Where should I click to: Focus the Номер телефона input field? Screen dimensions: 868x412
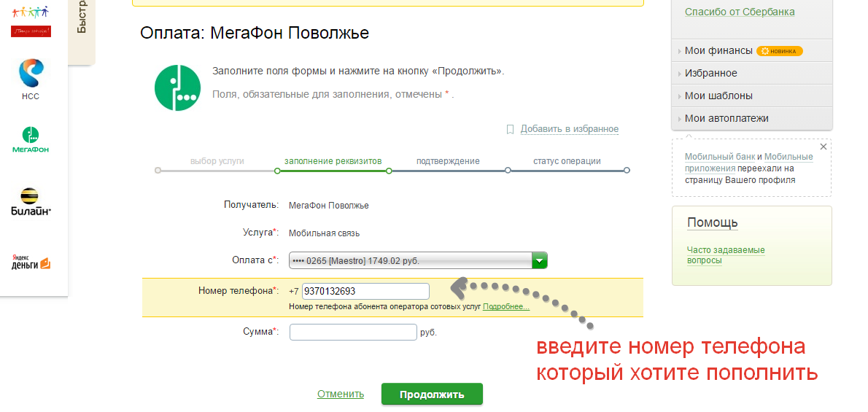pos(366,291)
